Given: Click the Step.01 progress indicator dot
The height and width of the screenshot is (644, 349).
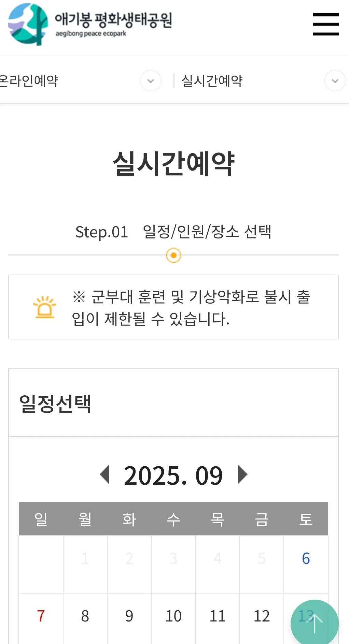Looking at the screenshot, I should pyautogui.click(x=174, y=255).
